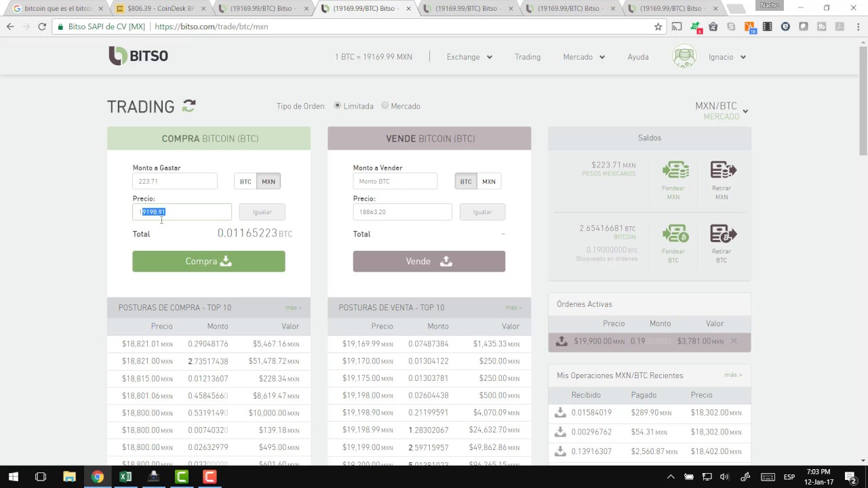The height and width of the screenshot is (488, 868).
Task: Switch to the last Bitso tab
Action: pos(671,9)
